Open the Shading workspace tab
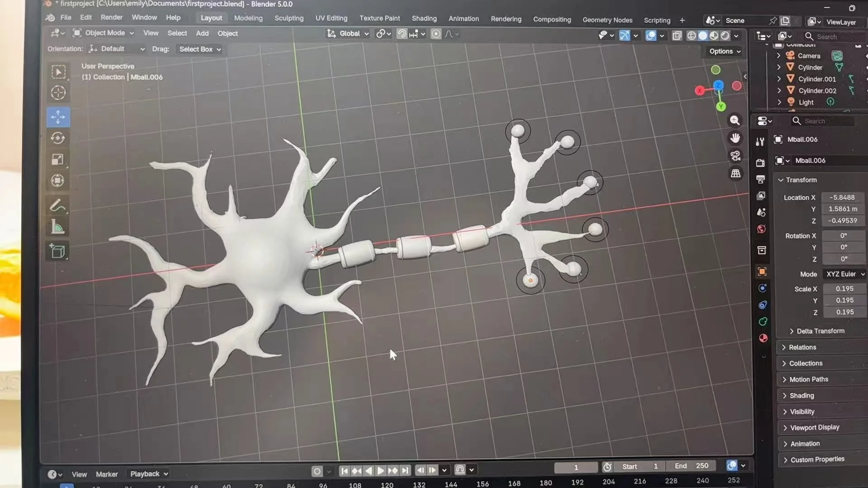868x488 pixels. point(424,19)
